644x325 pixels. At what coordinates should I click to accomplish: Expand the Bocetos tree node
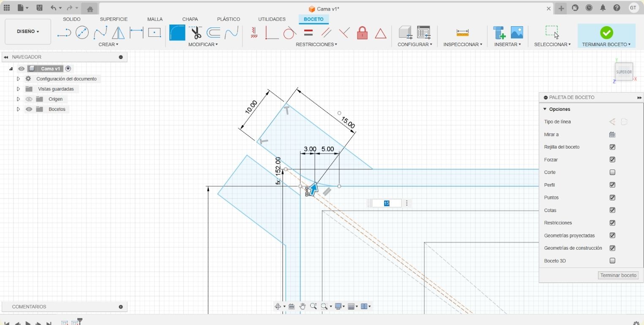(x=18, y=109)
